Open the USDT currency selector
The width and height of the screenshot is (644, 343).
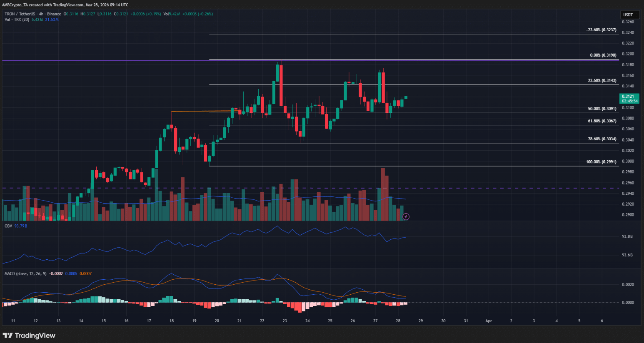point(628,15)
